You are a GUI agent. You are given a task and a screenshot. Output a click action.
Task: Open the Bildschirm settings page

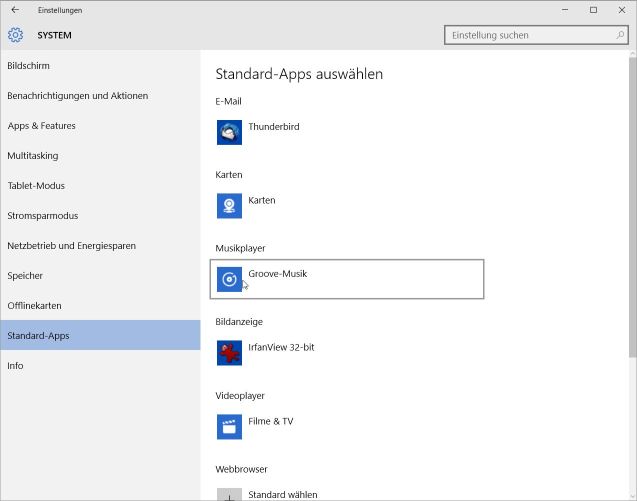(x=100, y=65)
